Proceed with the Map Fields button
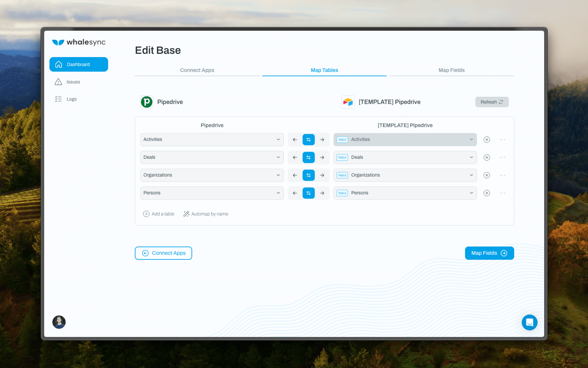This screenshot has height=368, width=588. point(489,253)
